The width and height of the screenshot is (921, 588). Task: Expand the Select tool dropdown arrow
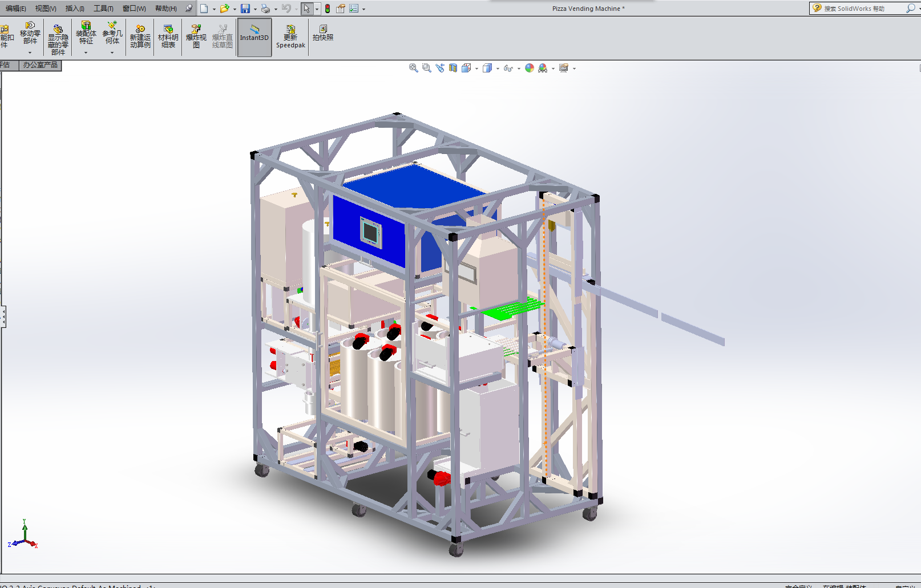[x=317, y=9]
